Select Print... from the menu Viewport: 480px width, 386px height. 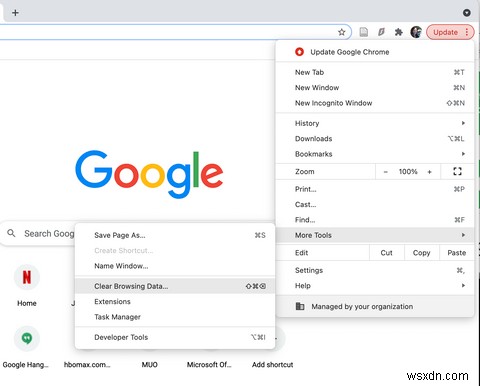[375, 189]
